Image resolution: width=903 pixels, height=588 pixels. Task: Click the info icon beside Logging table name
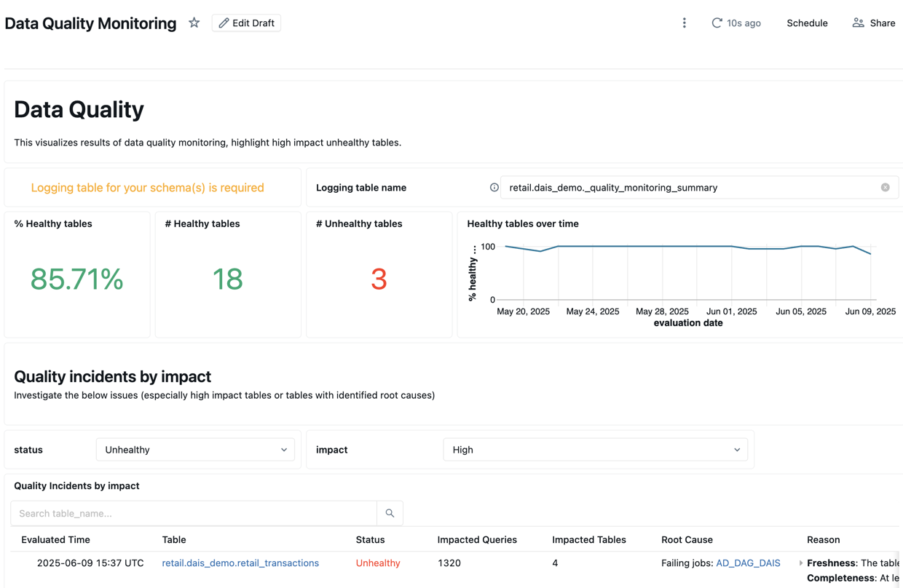coord(494,187)
